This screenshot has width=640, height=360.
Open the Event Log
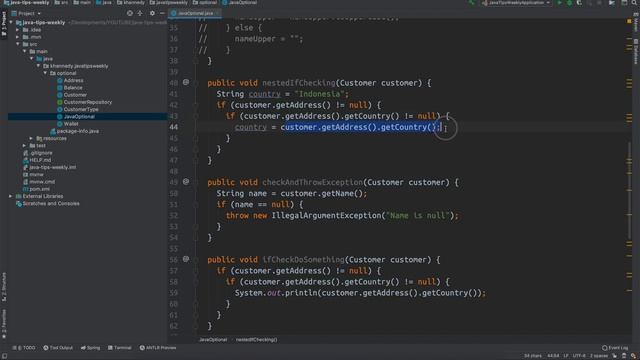pos(615,348)
